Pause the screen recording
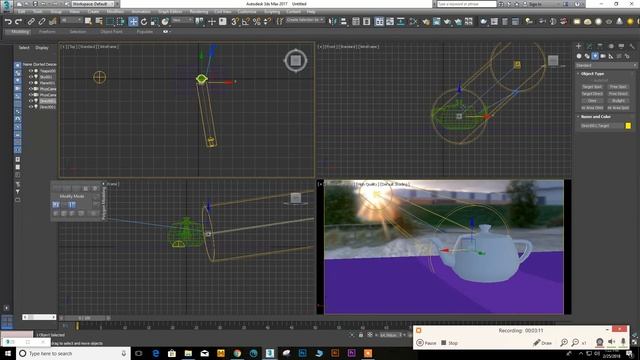This screenshot has height=360, width=640. 426,343
